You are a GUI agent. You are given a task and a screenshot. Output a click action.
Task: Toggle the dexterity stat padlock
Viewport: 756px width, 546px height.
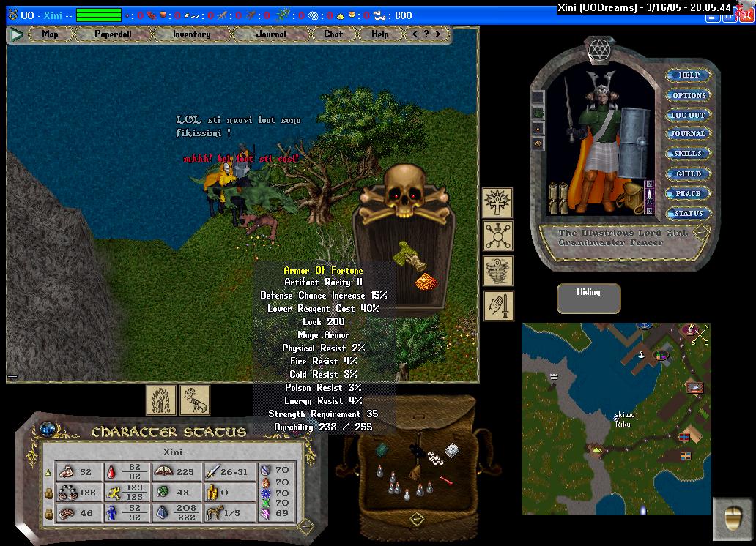pyautogui.click(x=48, y=493)
